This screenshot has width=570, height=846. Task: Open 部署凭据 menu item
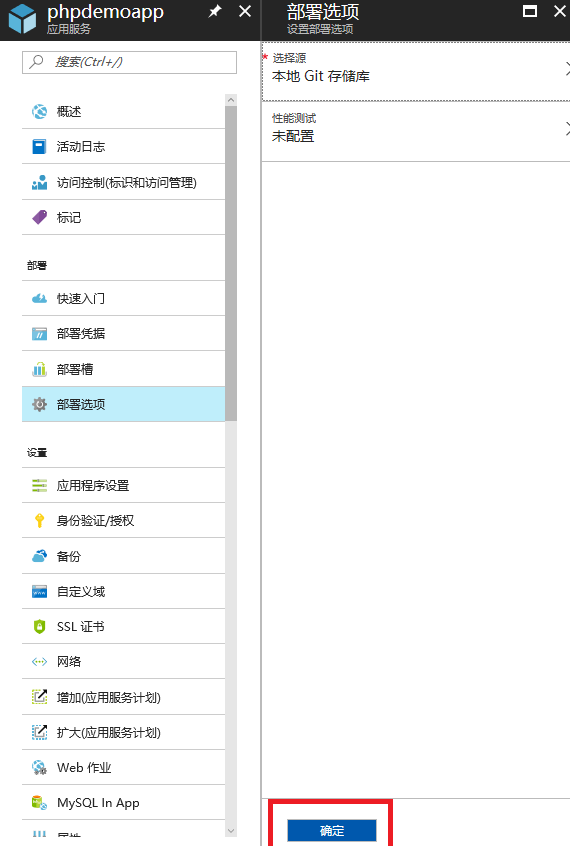[124, 333]
